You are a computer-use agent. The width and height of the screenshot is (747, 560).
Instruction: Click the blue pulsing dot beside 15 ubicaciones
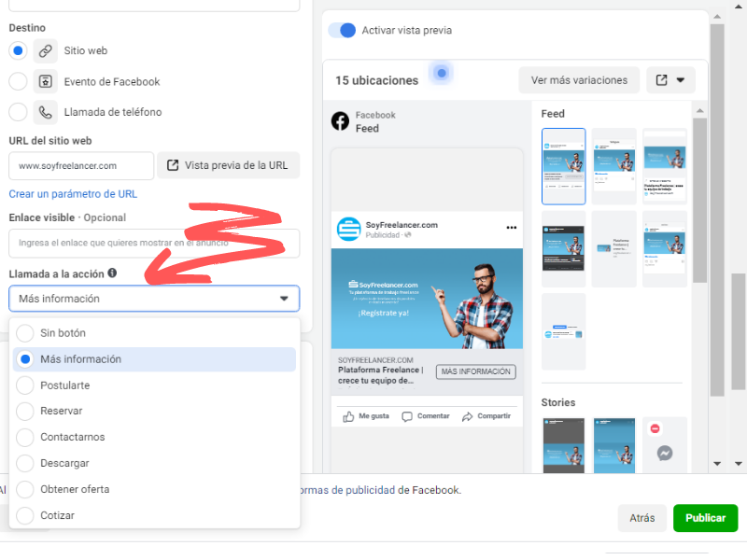pyautogui.click(x=442, y=74)
